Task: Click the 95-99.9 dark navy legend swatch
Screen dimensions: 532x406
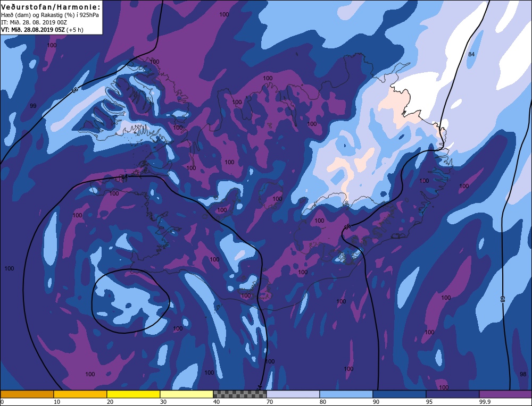Action: tap(453, 394)
